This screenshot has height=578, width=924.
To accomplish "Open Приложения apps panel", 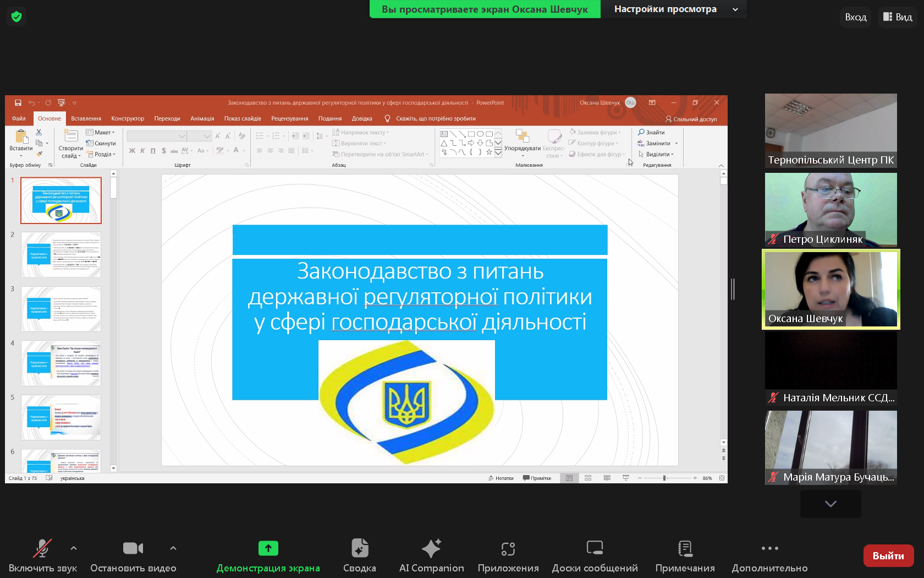I will click(x=508, y=556).
